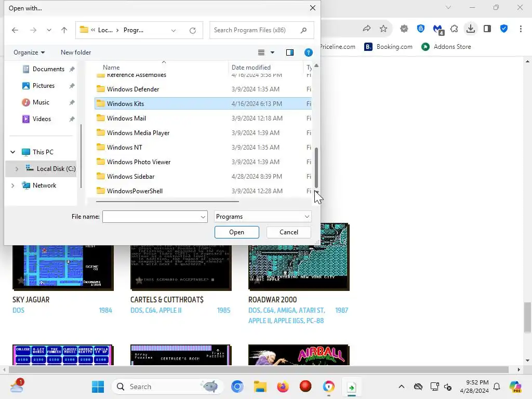Click the File name input field
Screen dimensions: 532x399
[151, 217]
